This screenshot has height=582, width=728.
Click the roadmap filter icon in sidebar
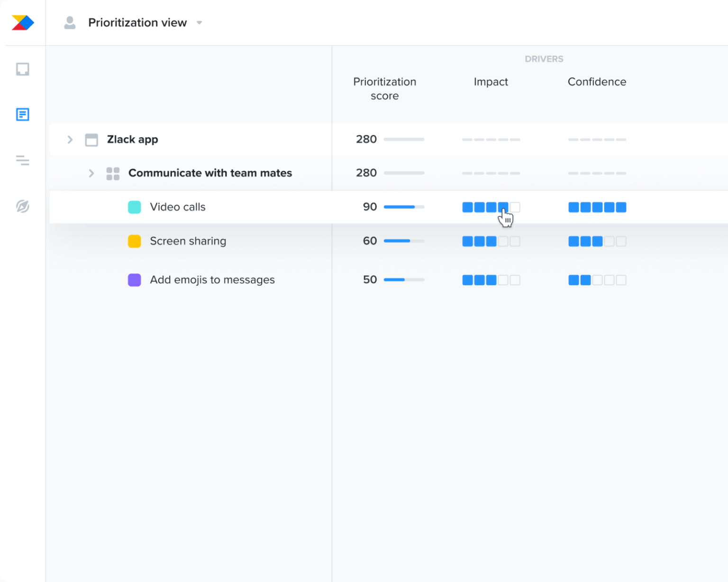coord(22,161)
